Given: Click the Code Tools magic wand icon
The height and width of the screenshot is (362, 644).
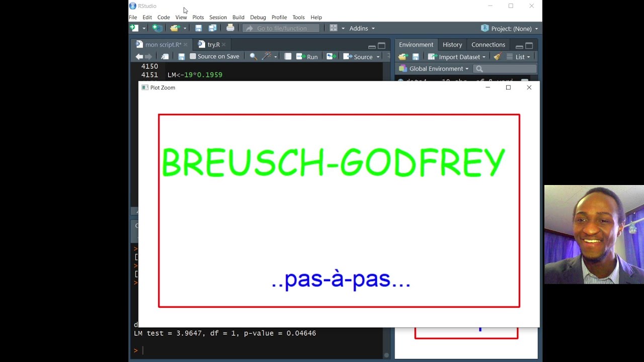Looking at the screenshot, I should [x=267, y=56].
